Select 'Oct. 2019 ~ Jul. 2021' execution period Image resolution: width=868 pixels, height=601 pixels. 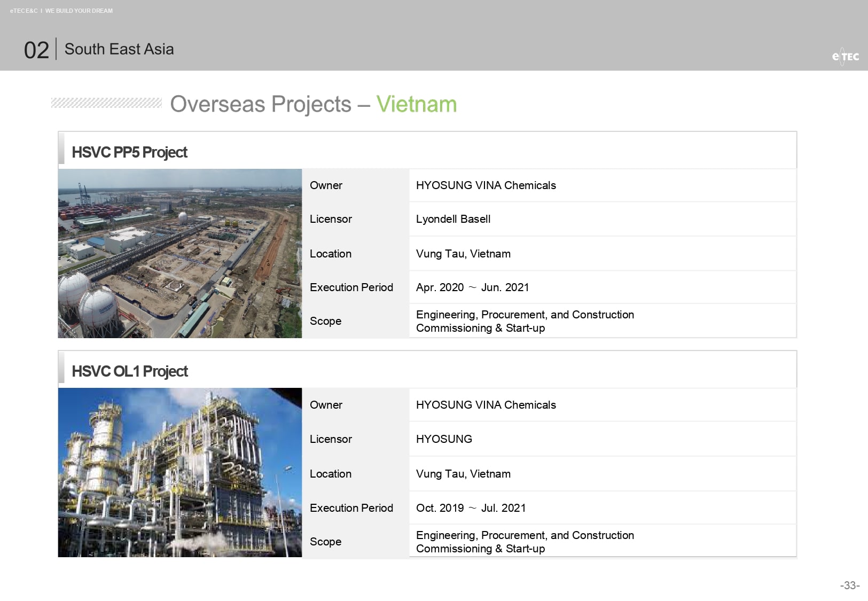point(471,508)
